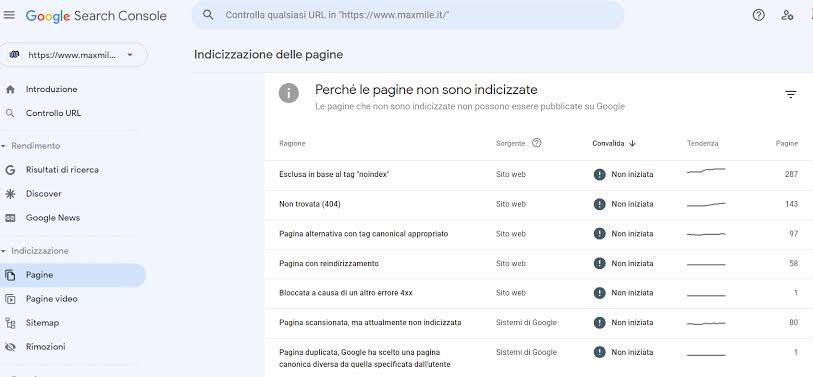Open the user settings icon in header

(x=787, y=15)
